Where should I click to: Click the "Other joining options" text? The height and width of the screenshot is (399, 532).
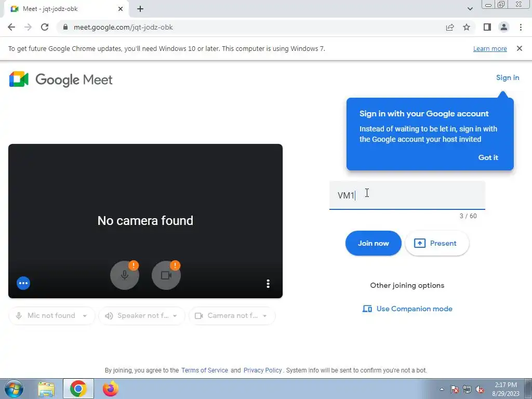[407, 285]
